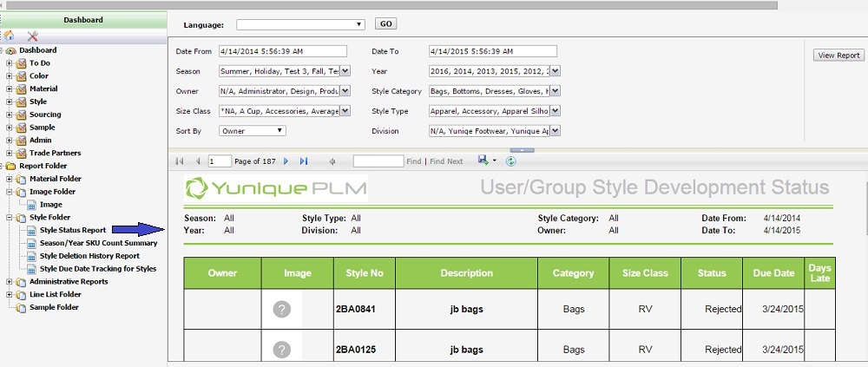Open the Season dropdown
The width and height of the screenshot is (868, 367).
coord(345,71)
